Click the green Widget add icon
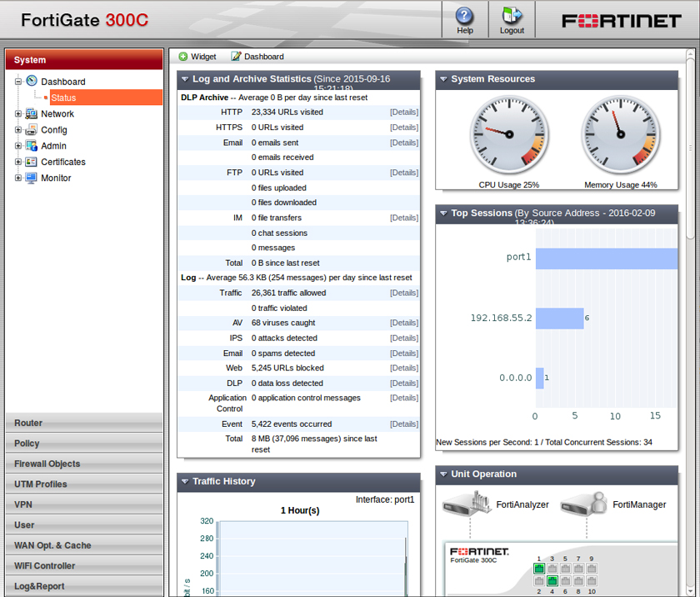Screen dimensions: 700x597 click(183, 56)
